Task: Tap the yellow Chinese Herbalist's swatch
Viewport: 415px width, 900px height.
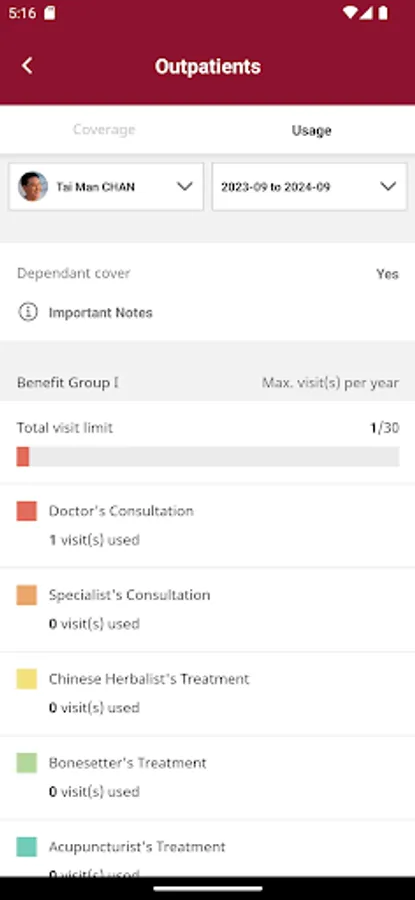Action: tap(26, 678)
